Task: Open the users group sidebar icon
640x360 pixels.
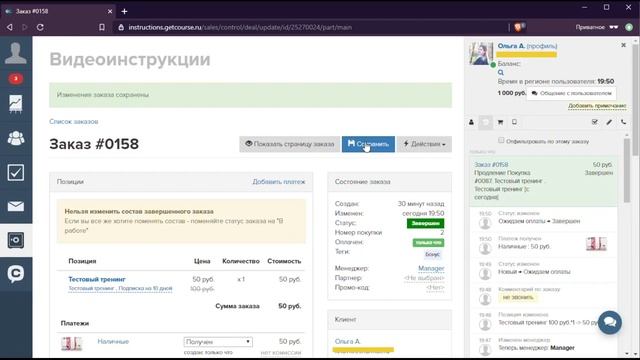Action: [x=16, y=138]
